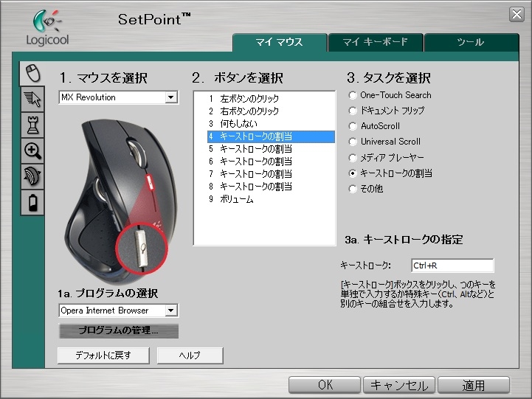Close the SetPoint window
532x399 pixels.
[517, 14]
